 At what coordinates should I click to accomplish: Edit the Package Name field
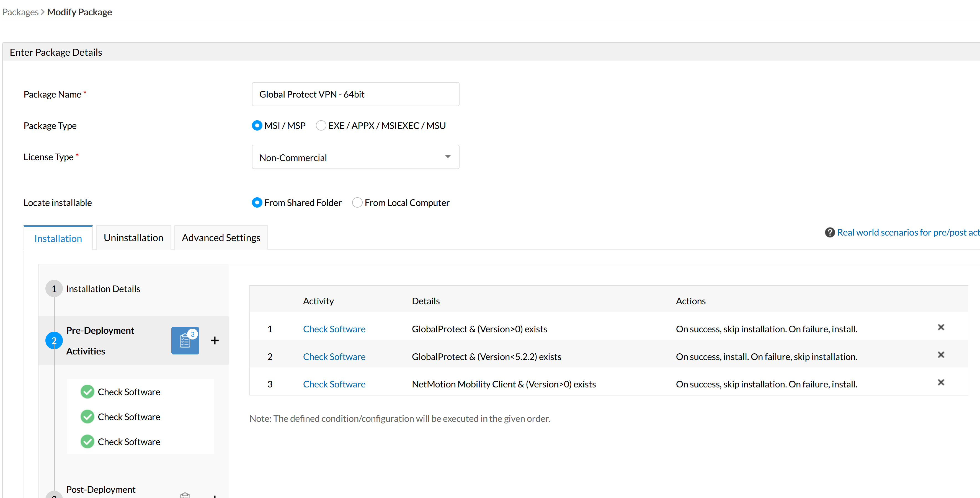[355, 94]
